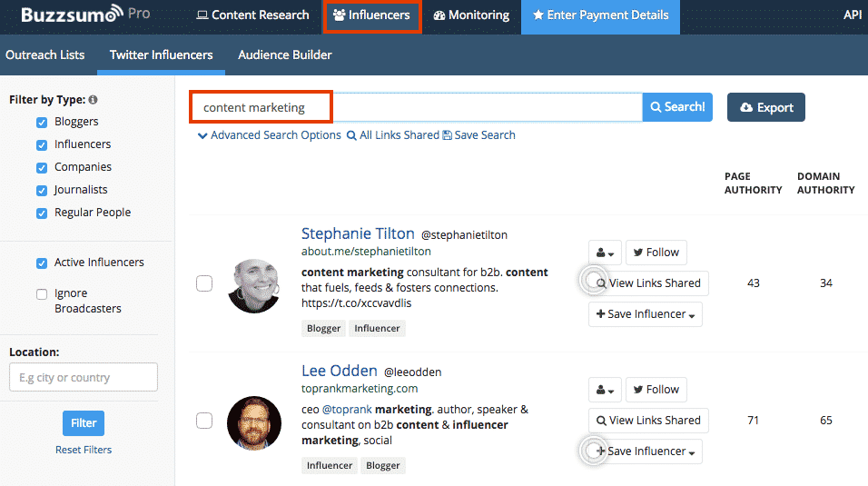Open the user dropdown for Lee Odden
This screenshot has height=486, width=868.
605,390
